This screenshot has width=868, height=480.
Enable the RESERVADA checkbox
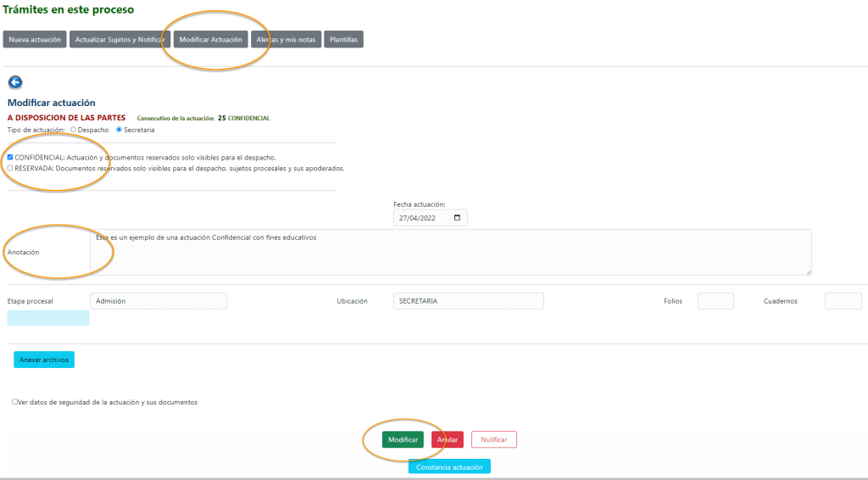[x=10, y=168]
